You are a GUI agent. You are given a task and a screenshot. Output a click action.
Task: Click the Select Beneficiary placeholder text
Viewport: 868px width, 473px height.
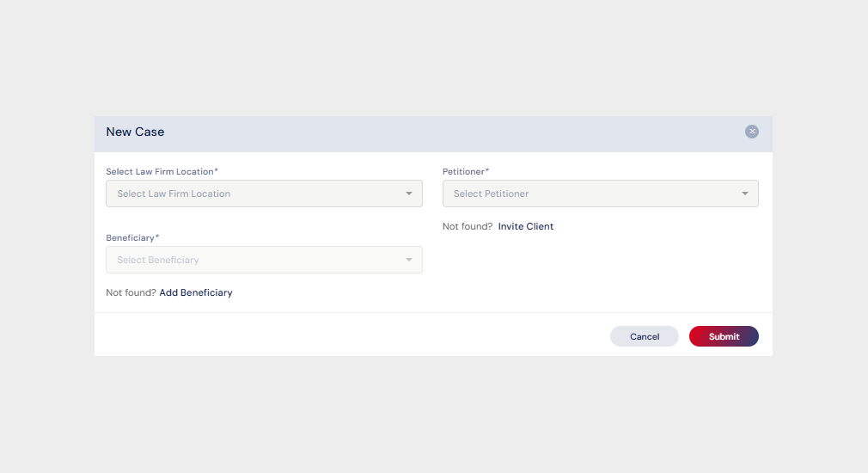tap(158, 260)
